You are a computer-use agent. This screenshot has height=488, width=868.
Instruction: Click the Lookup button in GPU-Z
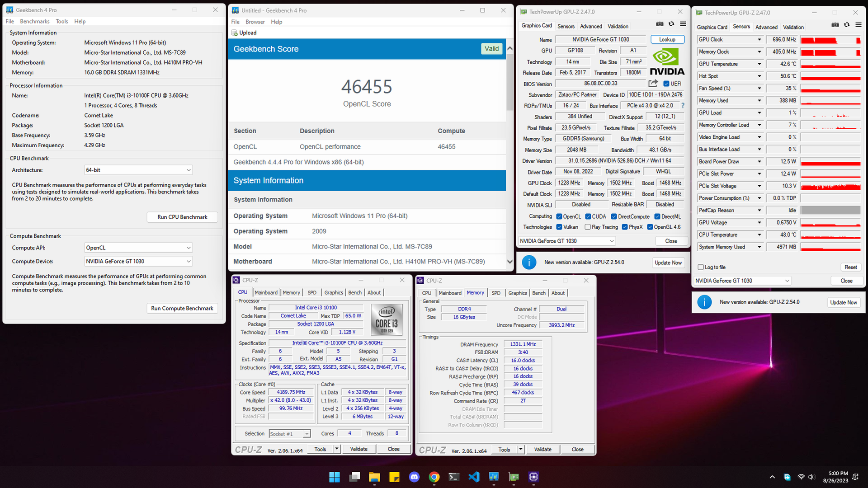pos(667,39)
